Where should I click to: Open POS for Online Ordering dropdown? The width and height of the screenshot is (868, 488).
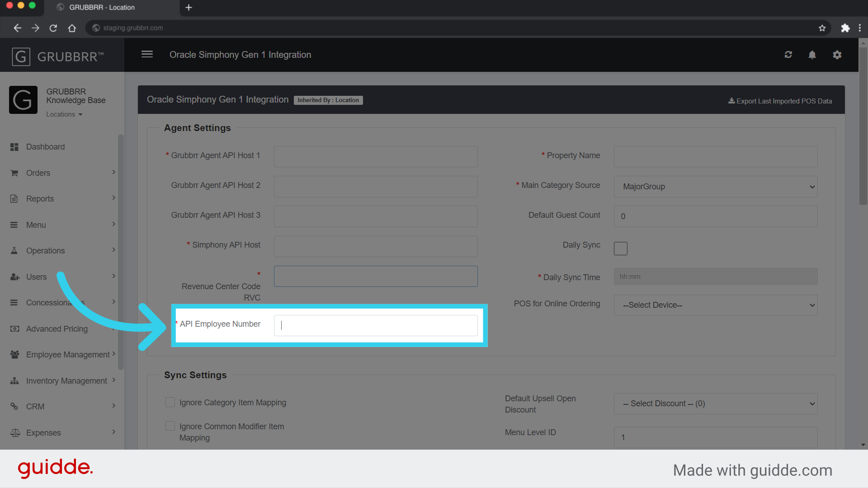[716, 305]
